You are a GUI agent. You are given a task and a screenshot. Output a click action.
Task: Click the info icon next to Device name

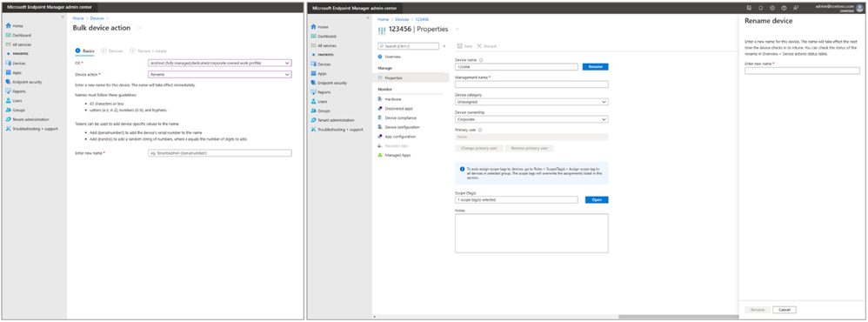coord(481,60)
